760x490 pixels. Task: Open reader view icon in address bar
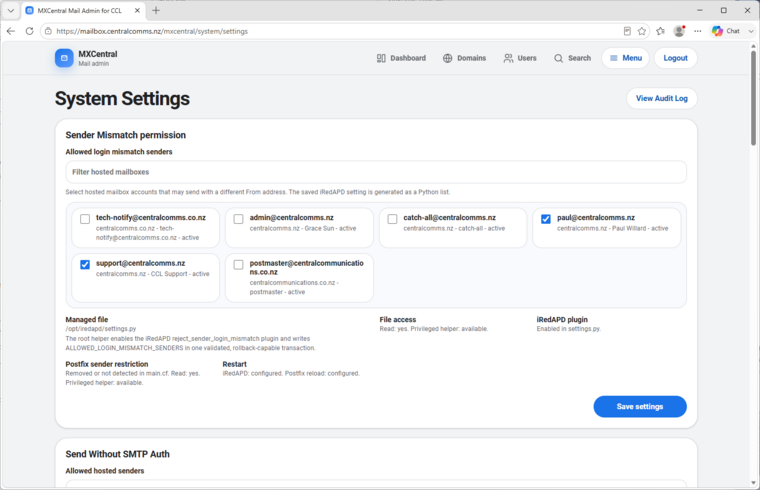pyautogui.click(x=627, y=31)
